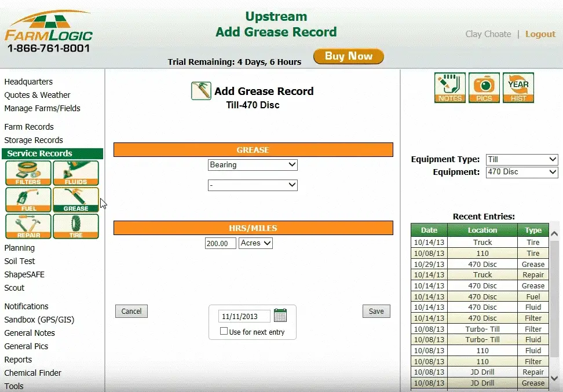563x392 pixels.
Task: Open the Fluids service records icon
Action: tap(76, 173)
